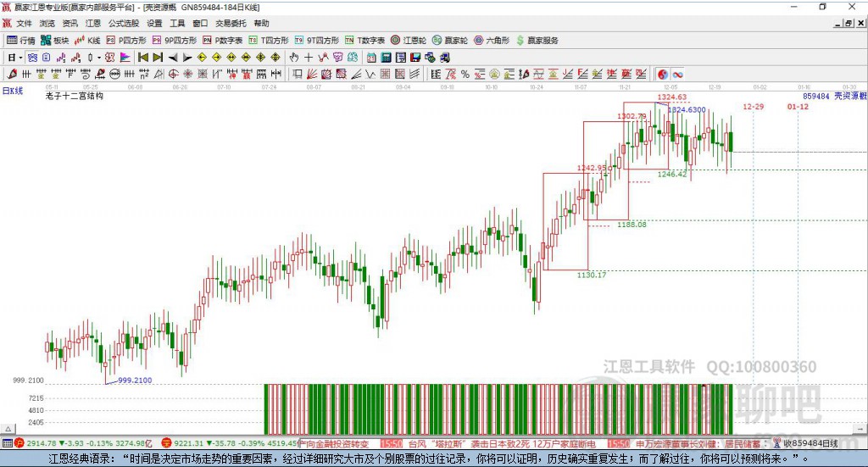Switch to the K线 candlestick chart

click(x=87, y=41)
